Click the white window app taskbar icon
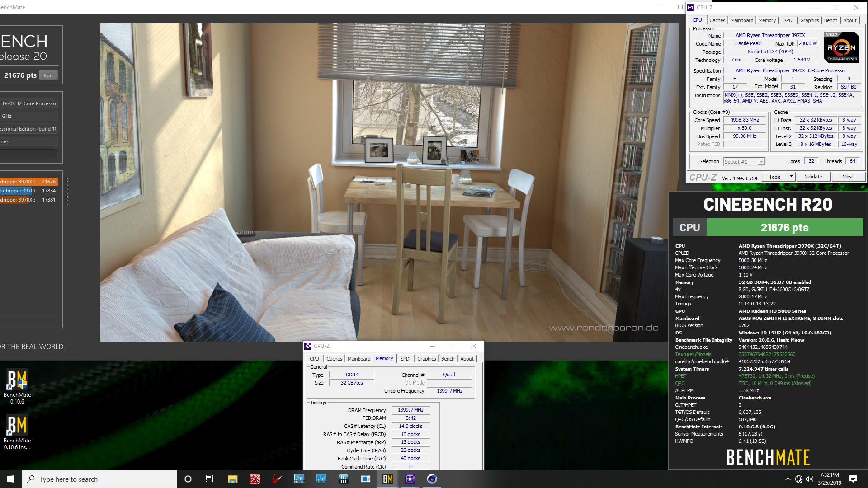 [365, 479]
